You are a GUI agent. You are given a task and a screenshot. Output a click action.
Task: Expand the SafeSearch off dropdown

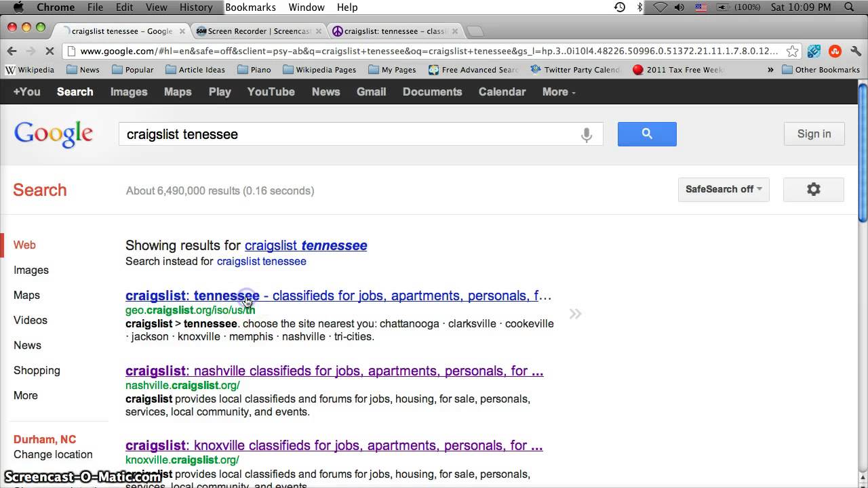tap(724, 190)
